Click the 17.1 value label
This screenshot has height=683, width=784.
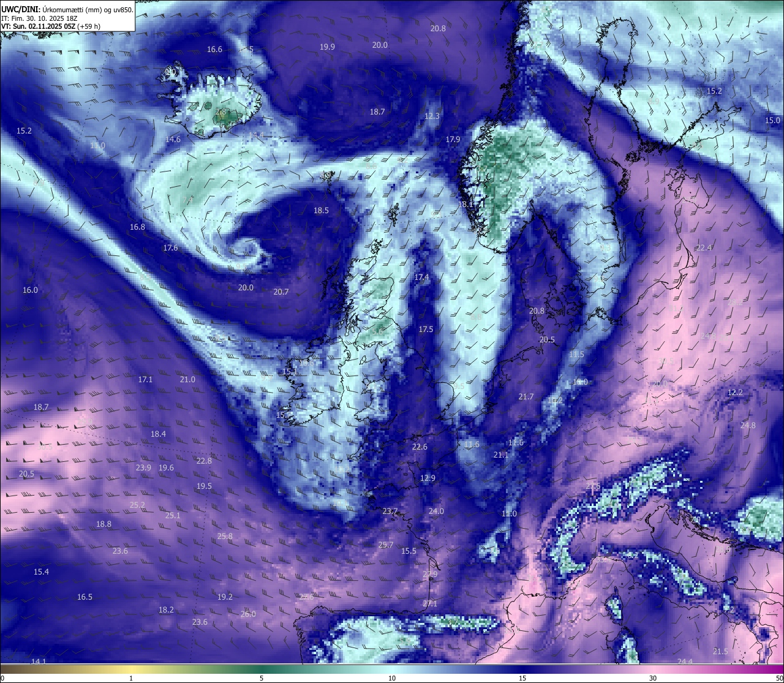145,380
